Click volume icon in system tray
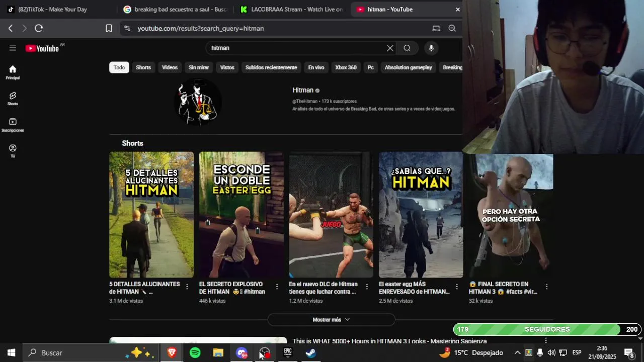Image resolution: width=644 pixels, height=362 pixels. coord(551,353)
